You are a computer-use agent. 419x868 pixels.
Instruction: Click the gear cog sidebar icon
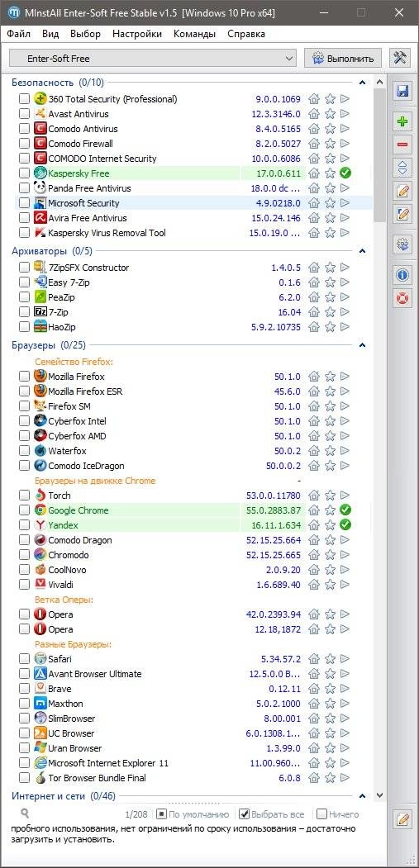(x=402, y=244)
